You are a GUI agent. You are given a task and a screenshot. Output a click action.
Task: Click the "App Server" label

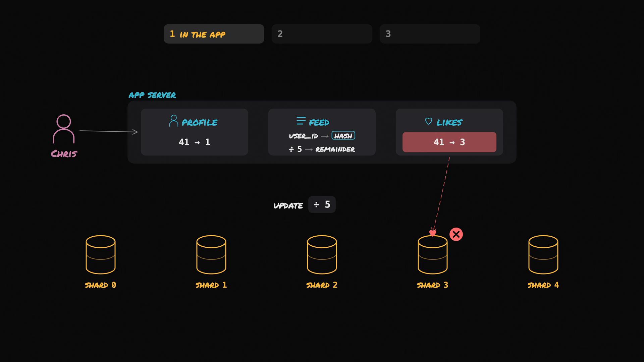point(152,95)
